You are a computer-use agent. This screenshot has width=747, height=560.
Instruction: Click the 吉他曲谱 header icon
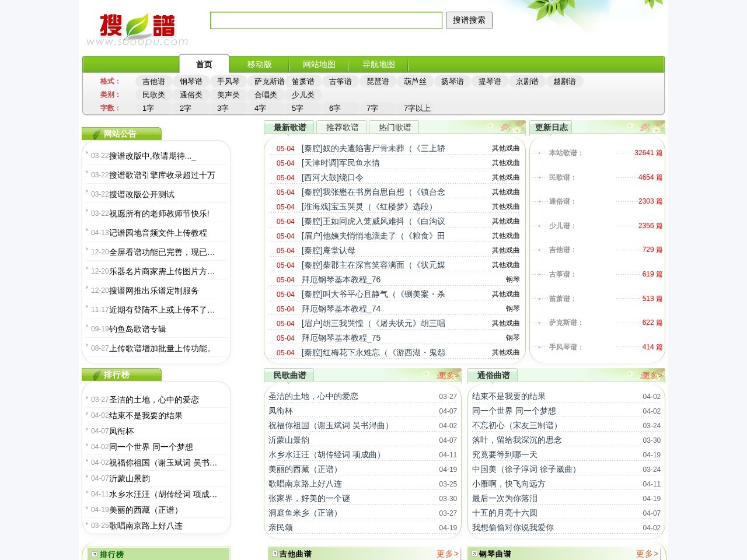(x=275, y=554)
